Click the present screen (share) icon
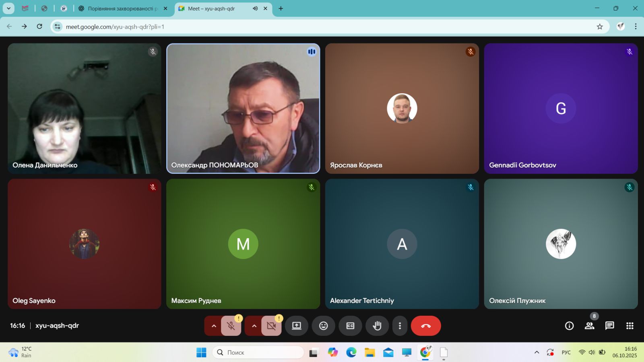 [296, 326]
